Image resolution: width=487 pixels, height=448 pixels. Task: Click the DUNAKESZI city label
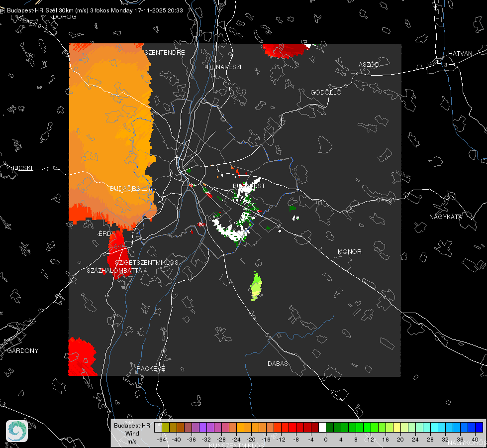(224, 67)
